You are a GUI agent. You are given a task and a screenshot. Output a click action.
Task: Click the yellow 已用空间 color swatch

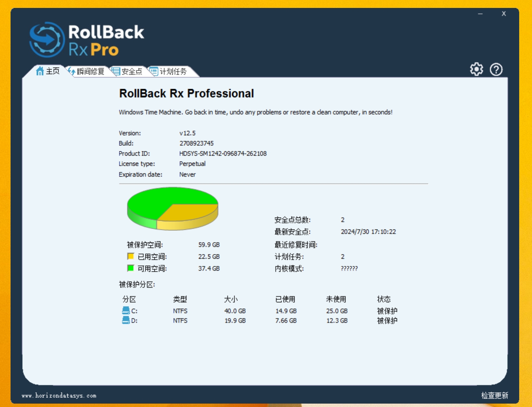point(131,256)
